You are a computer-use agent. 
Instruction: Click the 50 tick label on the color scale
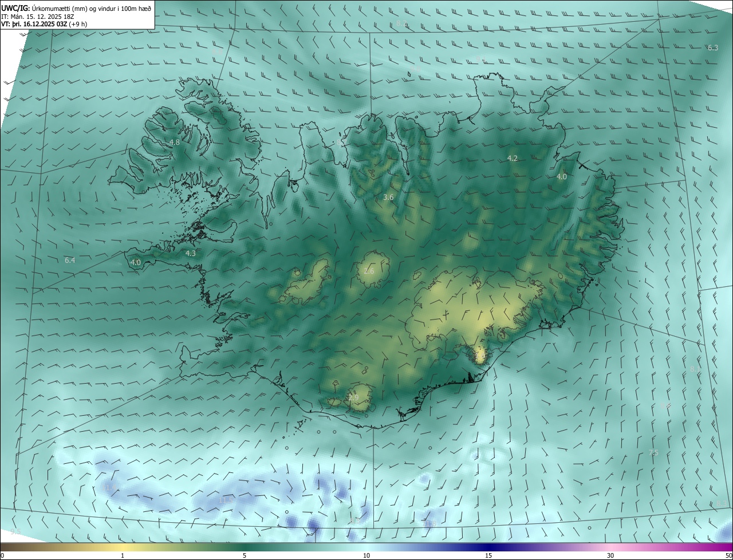pyautogui.click(x=728, y=555)
